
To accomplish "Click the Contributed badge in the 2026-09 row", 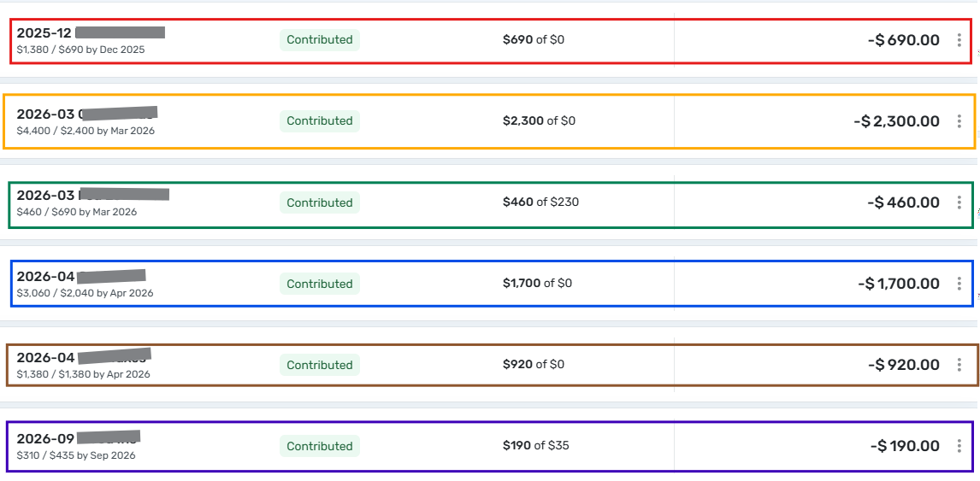I will [320, 446].
